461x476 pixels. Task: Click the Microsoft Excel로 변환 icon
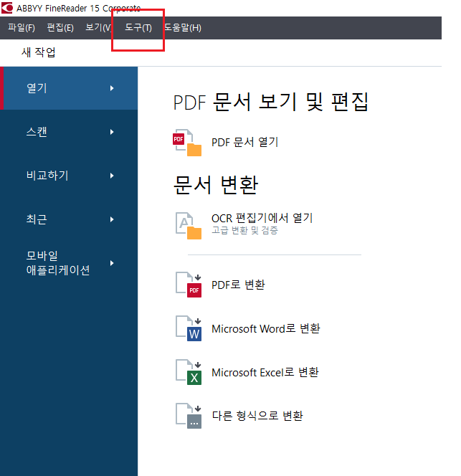[x=189, y=372]
